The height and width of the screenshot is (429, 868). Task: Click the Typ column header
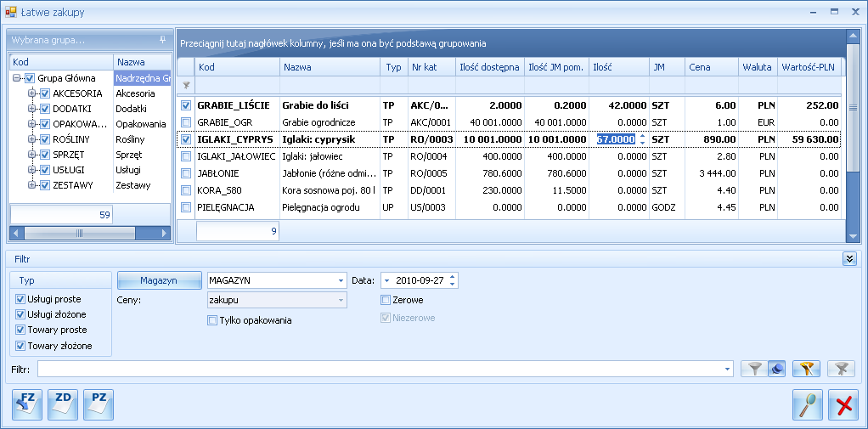pos(393,67)
